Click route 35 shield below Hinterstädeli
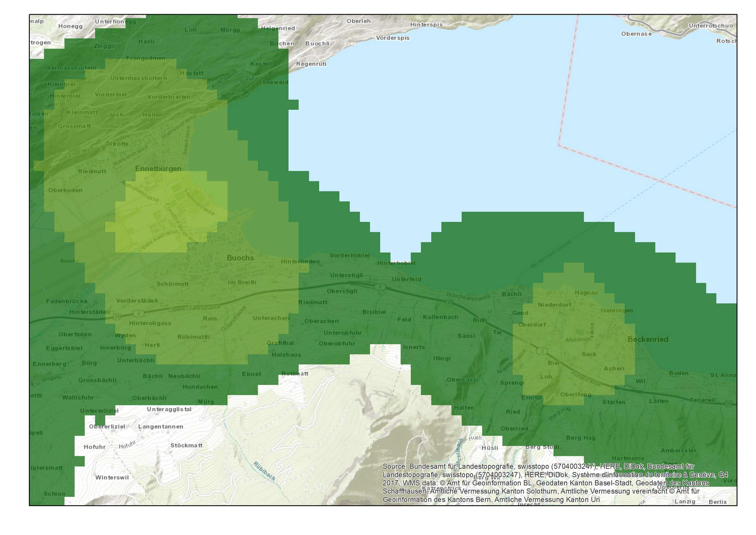Screen dimensions: 756x535 pyautogui.click(x=117, y=317)
